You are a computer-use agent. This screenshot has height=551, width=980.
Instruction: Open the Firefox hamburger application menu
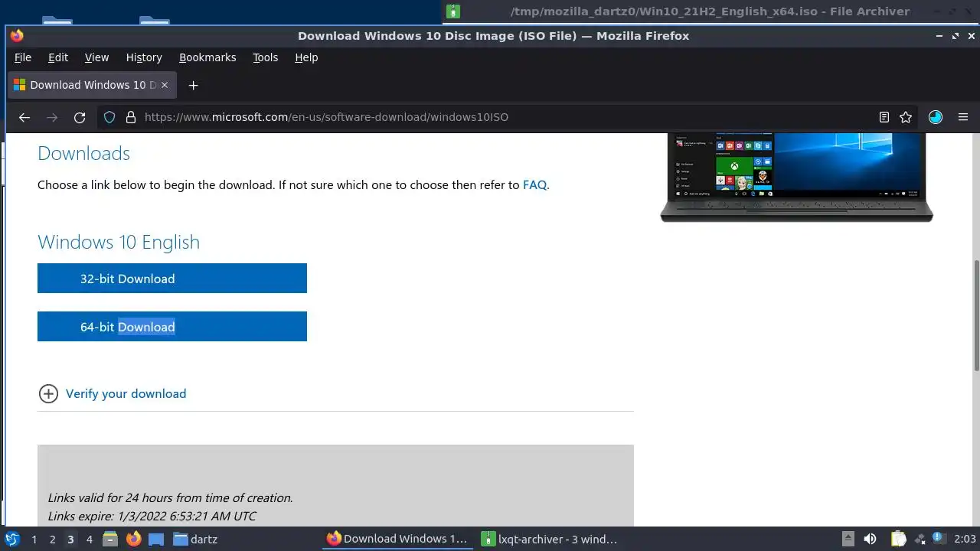pos(963,117)
